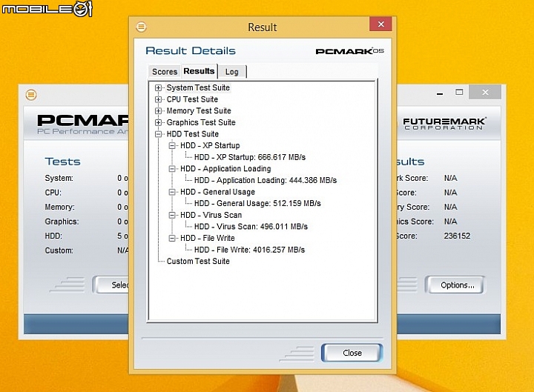This screenshot has height=392, width=534.
Task: Click Virus Scan 496.011 MB/s result
Action: click(x=251, y=227)
